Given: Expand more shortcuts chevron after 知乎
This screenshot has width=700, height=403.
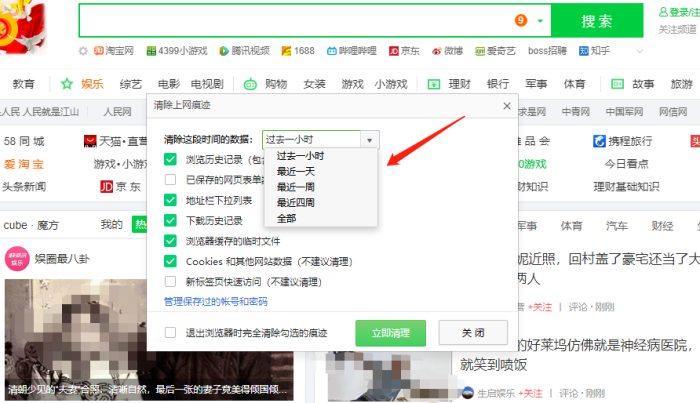Looking at the screenshot, I should tap(639, 51).
